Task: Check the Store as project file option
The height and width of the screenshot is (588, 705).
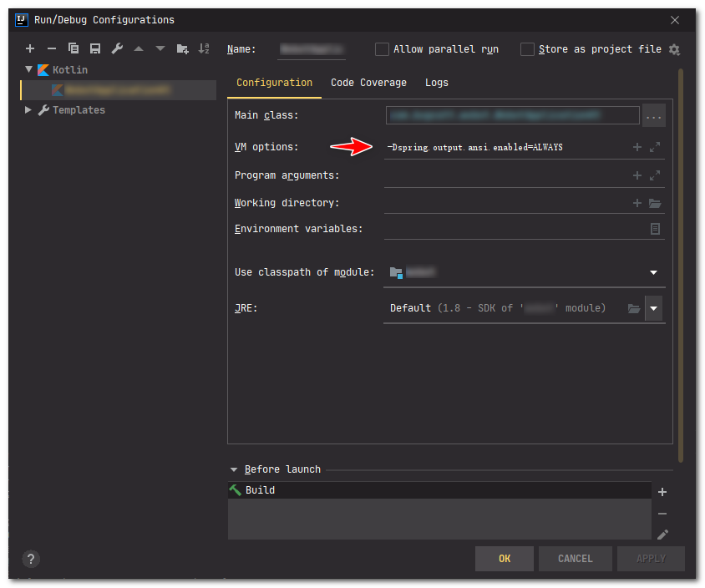Action: tap(527, 49)
